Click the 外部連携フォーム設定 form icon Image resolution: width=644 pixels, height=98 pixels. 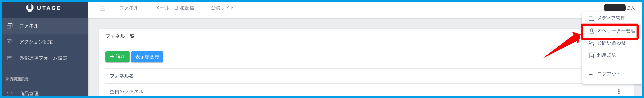click(10, 58)
